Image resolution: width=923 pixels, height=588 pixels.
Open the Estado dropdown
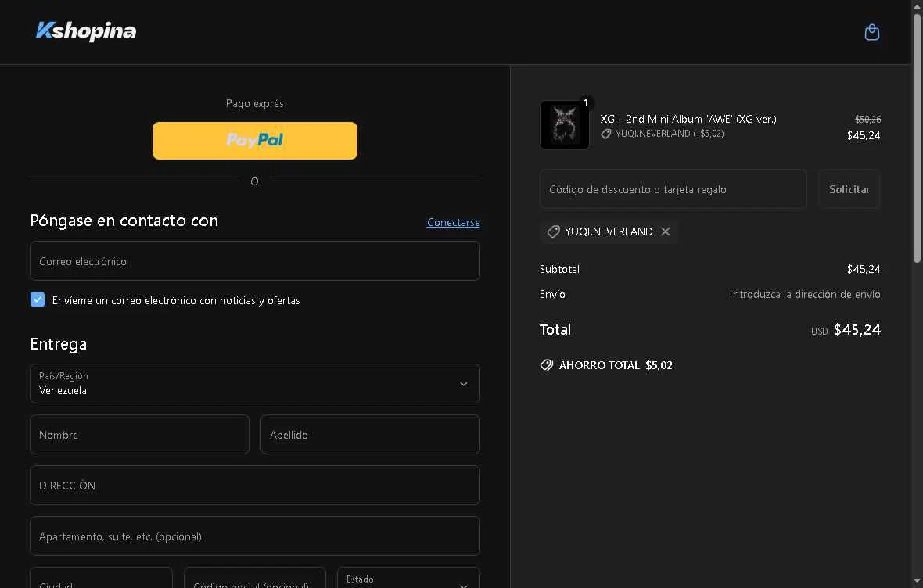tap(408, 578)
